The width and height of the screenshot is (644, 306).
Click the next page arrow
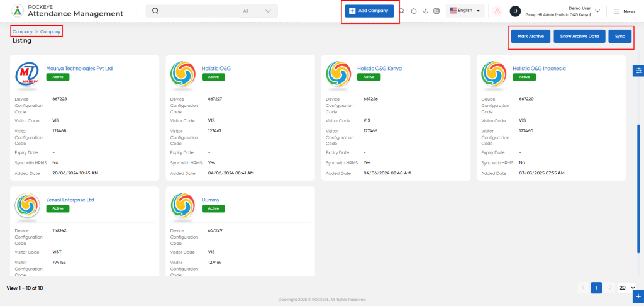(x=610, y=288)
